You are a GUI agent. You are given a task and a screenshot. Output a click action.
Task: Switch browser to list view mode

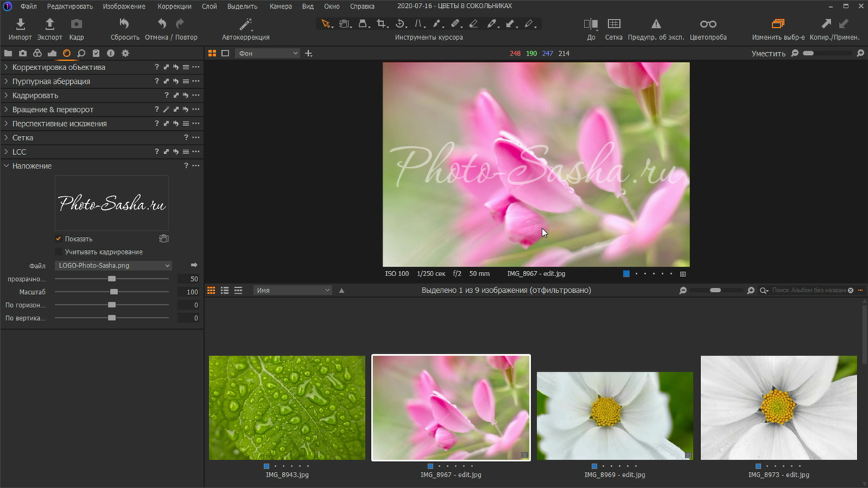224,291
